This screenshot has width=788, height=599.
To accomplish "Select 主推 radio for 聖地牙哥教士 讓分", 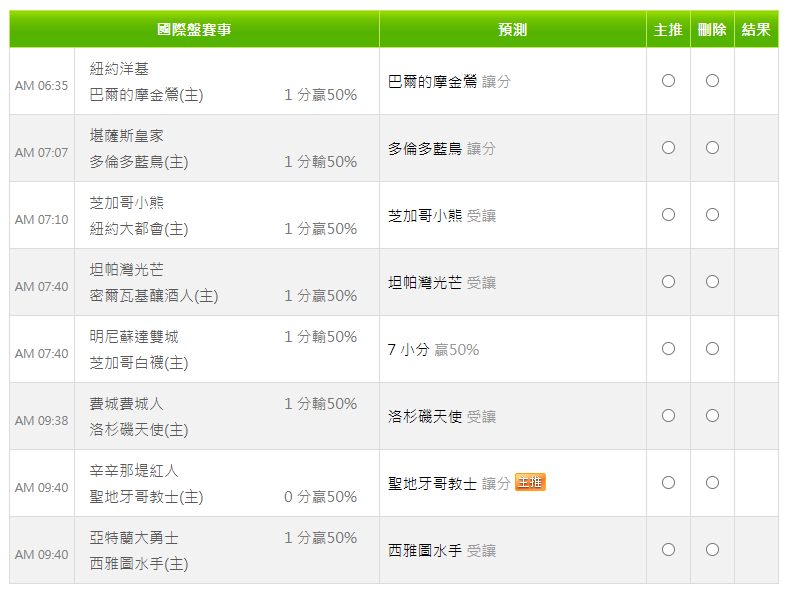I will click(668, 483).
